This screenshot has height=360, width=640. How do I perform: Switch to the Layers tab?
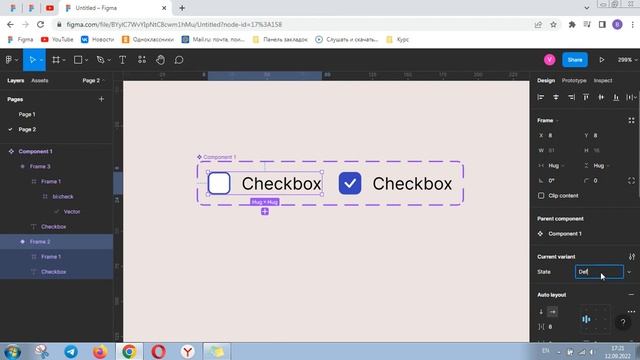click(16, 80)
